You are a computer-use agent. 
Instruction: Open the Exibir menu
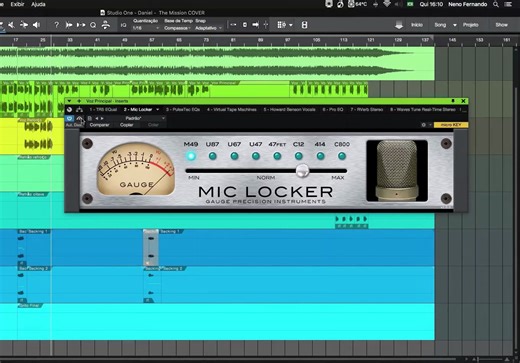click(17, 4)
